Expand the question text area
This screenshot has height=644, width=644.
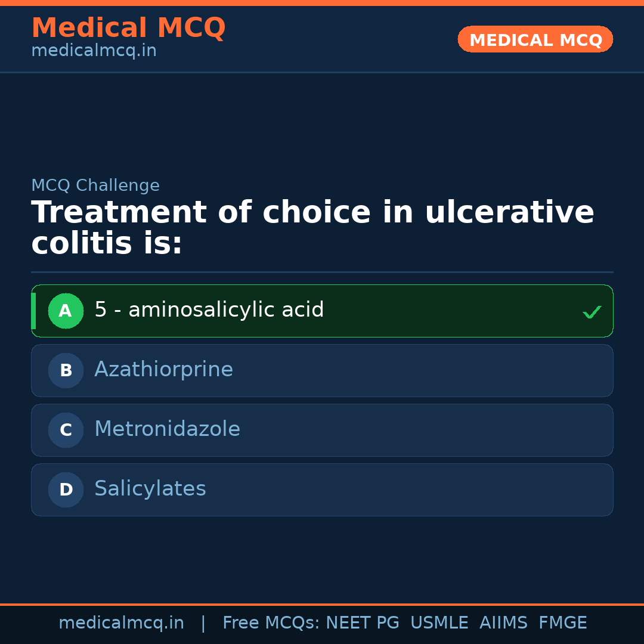[x=313, y=227]
